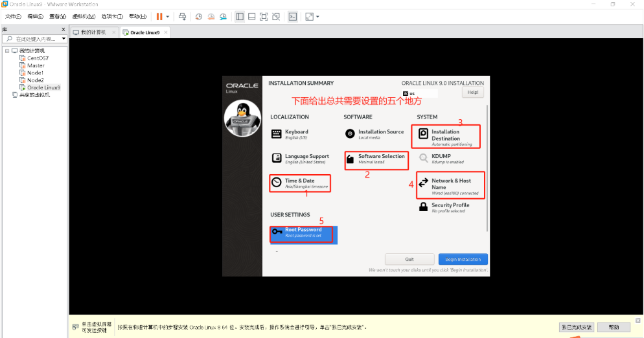644x338 pixels.
Task: Open the Language Support icon
Action: (x=277, y=158)
